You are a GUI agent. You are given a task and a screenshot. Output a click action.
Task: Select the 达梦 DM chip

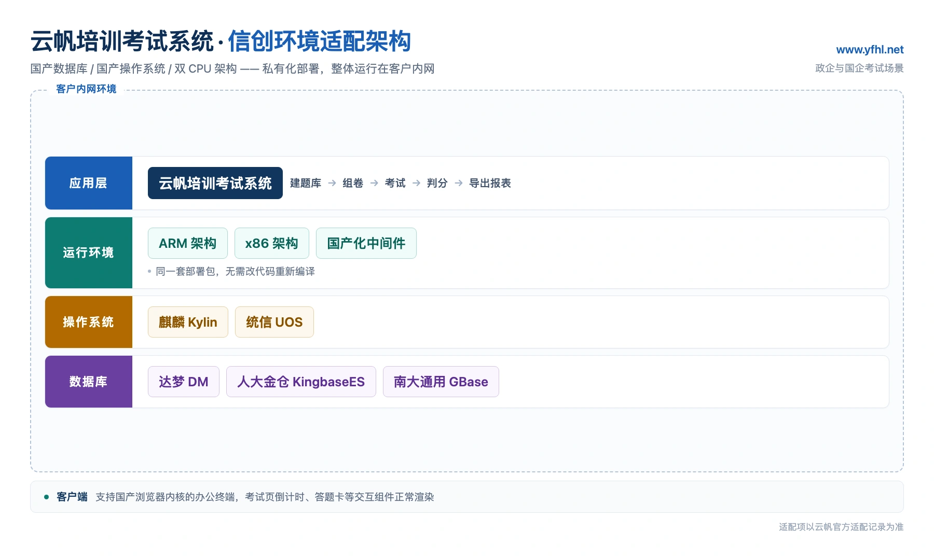pos(184,382)
